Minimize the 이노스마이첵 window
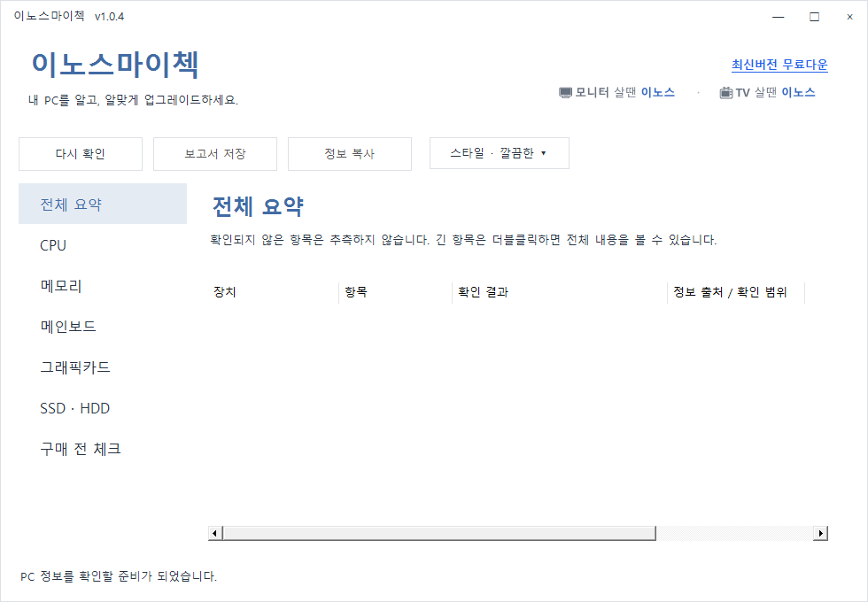The width and height of the screenshot is (868, 602). tap(779, 17)
